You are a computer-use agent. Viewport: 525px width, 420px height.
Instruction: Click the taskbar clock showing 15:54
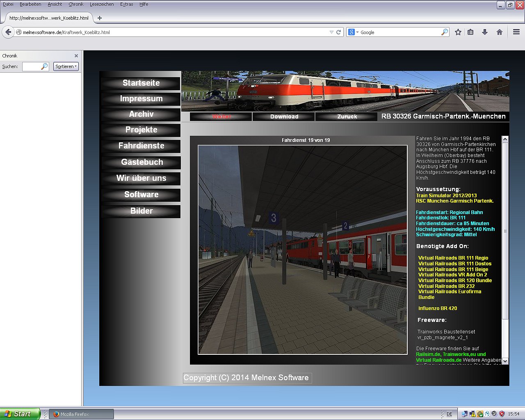[514, 414]
